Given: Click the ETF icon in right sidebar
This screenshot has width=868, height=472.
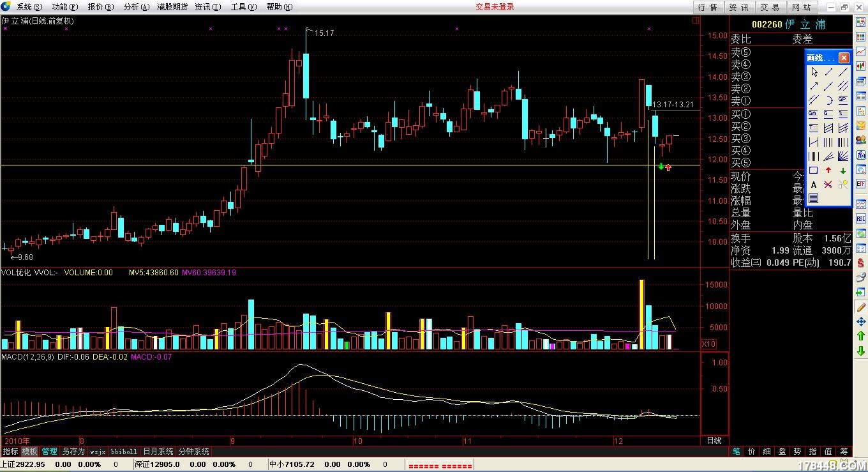Looking at the screenshot, I should coord(860,183).
